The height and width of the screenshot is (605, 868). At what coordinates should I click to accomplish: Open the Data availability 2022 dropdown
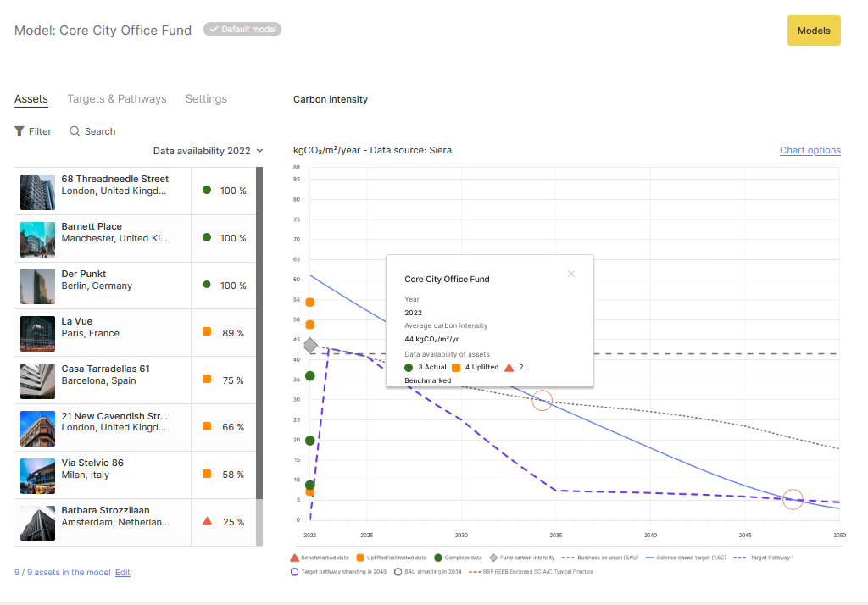click(x=208, y=151)
